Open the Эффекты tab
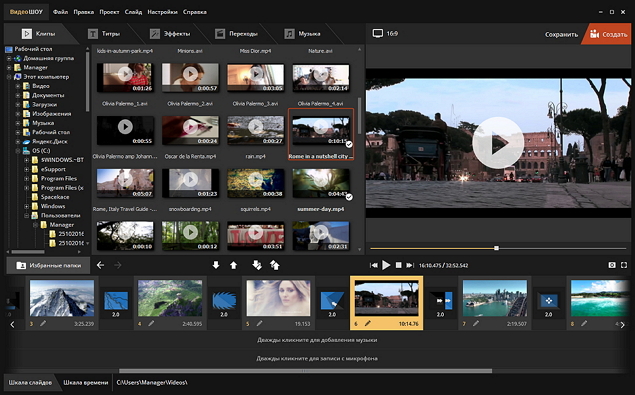The image size is (635, 395). tap(170, 34)
